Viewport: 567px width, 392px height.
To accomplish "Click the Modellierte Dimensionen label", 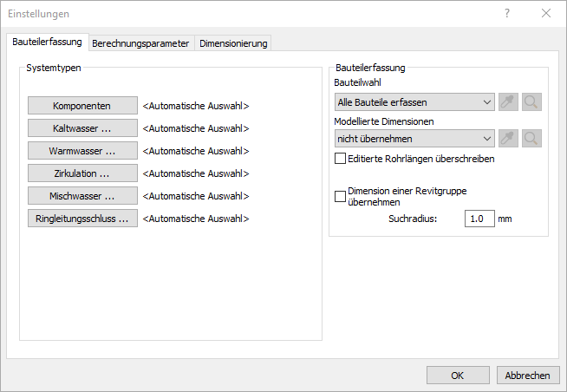I will point(384,121).
